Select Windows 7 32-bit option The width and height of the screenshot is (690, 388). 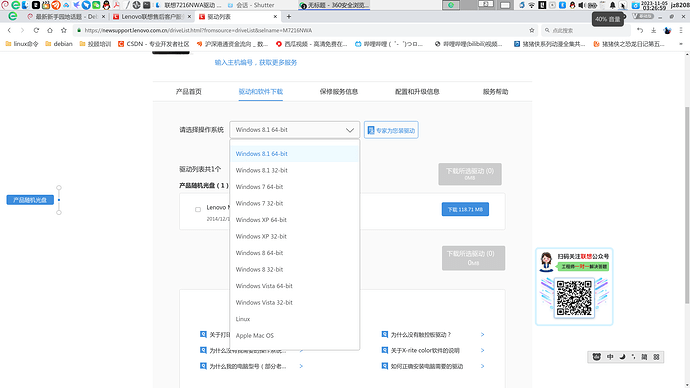coord(294,203)
